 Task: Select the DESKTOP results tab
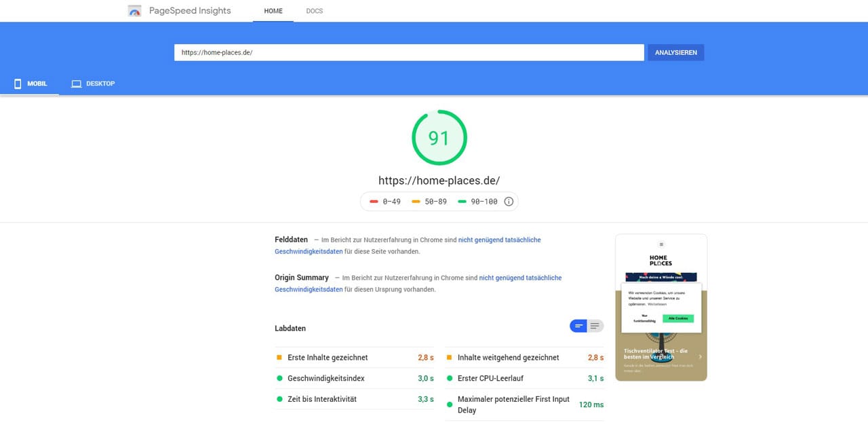94,83
